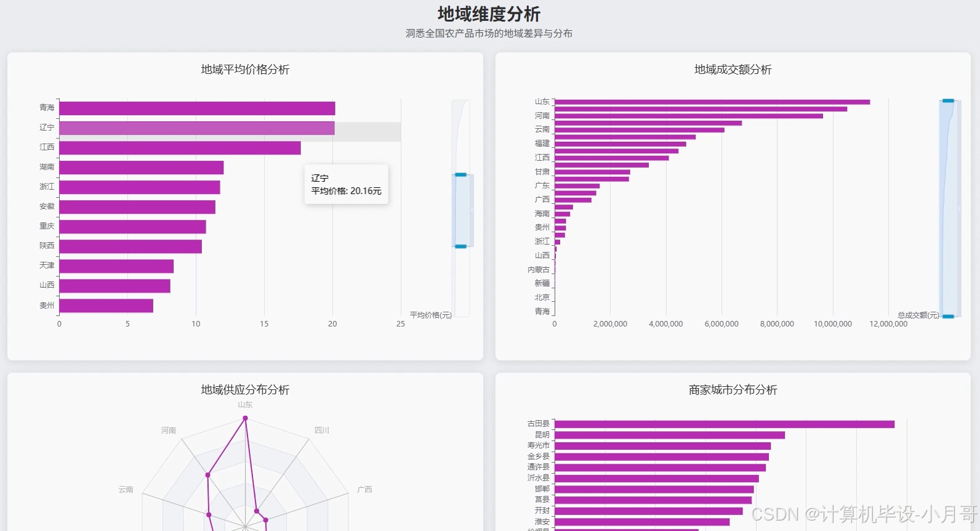Screen dimensions: 980x531
Task: Click the 北京 axis label in transaction chart
Action: click(542, 298)
